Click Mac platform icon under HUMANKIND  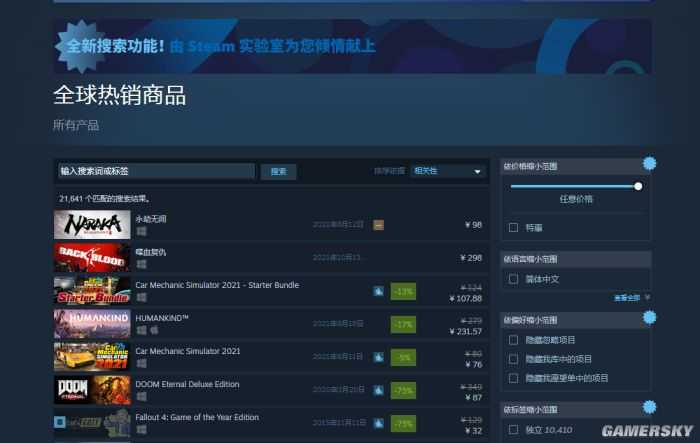[x=154, y=330]
